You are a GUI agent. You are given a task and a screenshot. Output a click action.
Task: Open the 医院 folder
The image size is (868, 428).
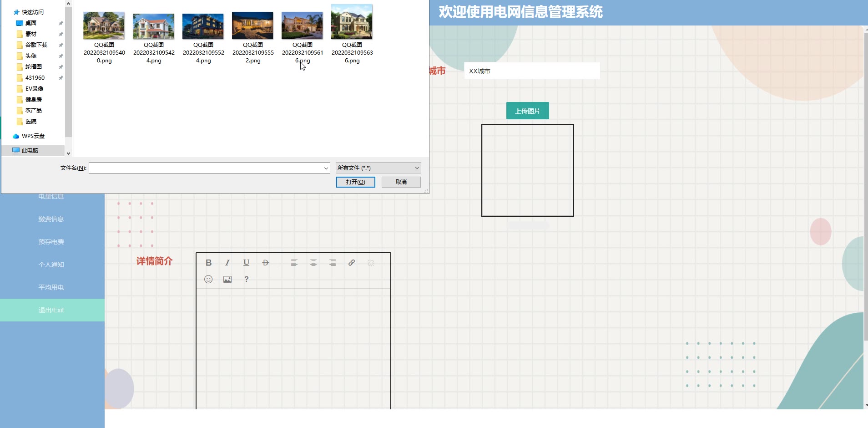pyautogui.click(x=31, y=122)
